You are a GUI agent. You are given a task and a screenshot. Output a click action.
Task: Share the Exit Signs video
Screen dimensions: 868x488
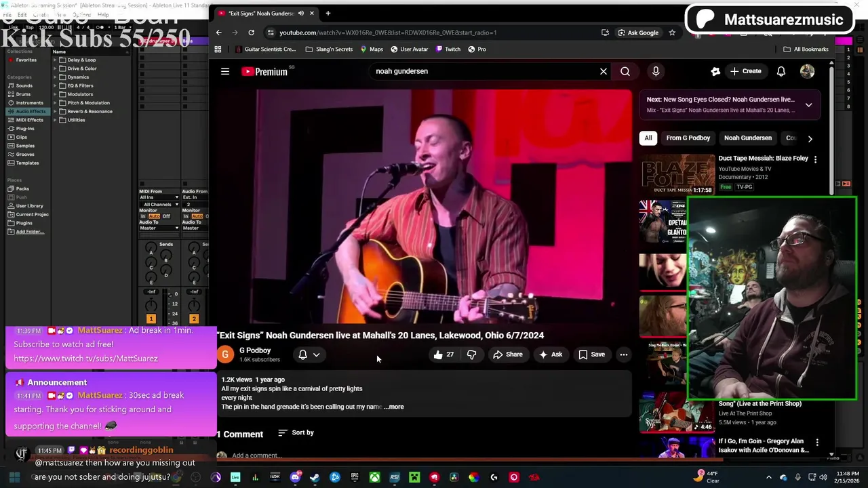coord(508,354)
